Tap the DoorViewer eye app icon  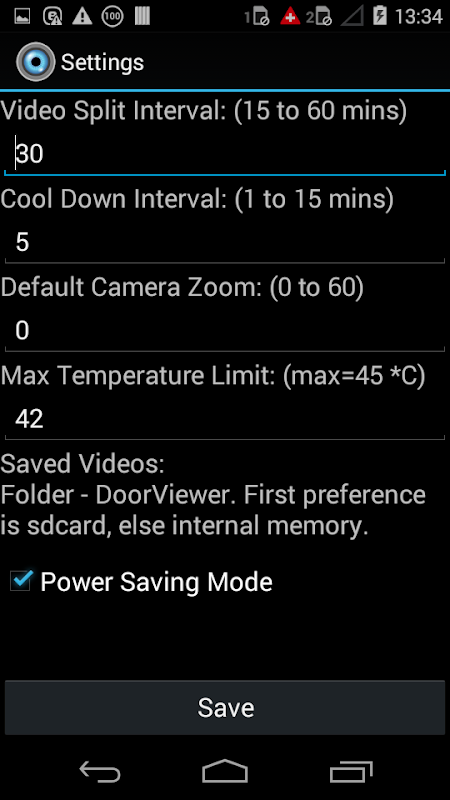click(35, 62)
